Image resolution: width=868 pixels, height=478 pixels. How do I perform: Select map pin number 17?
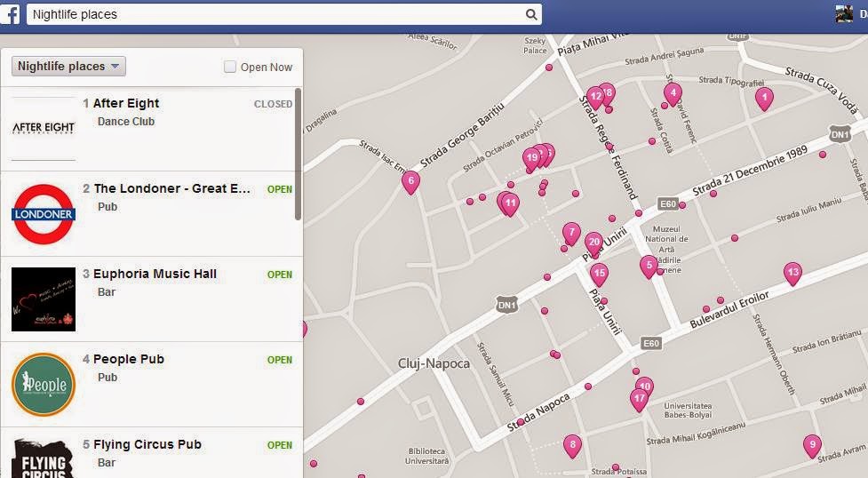[639, 400]
